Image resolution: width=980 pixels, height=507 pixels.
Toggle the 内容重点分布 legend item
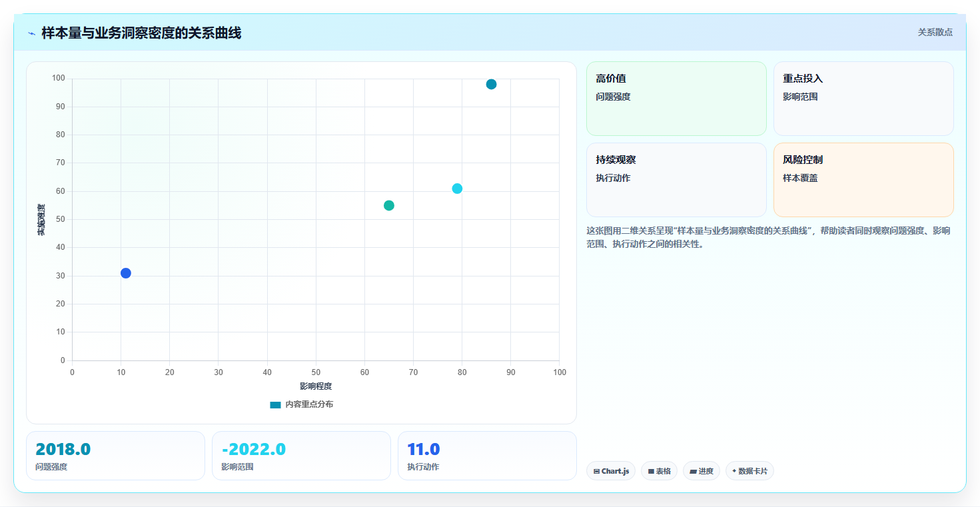coord(301,404)
